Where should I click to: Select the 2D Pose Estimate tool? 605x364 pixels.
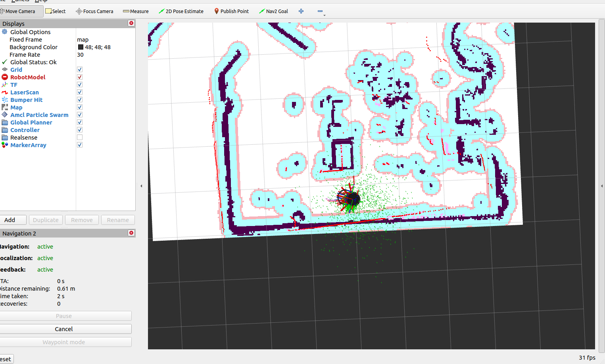tap(181, 11)
